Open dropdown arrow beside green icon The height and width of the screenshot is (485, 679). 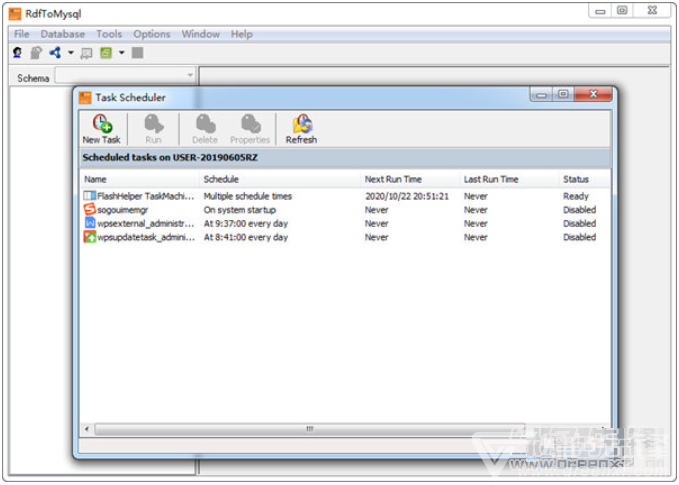pyautogui.click(x=122, y=53)
